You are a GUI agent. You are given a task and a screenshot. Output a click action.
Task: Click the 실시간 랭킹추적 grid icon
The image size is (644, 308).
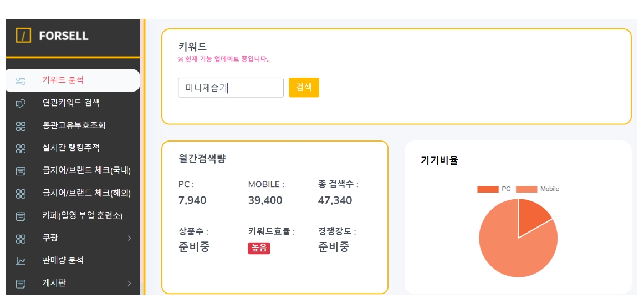[x=21, y=148]
